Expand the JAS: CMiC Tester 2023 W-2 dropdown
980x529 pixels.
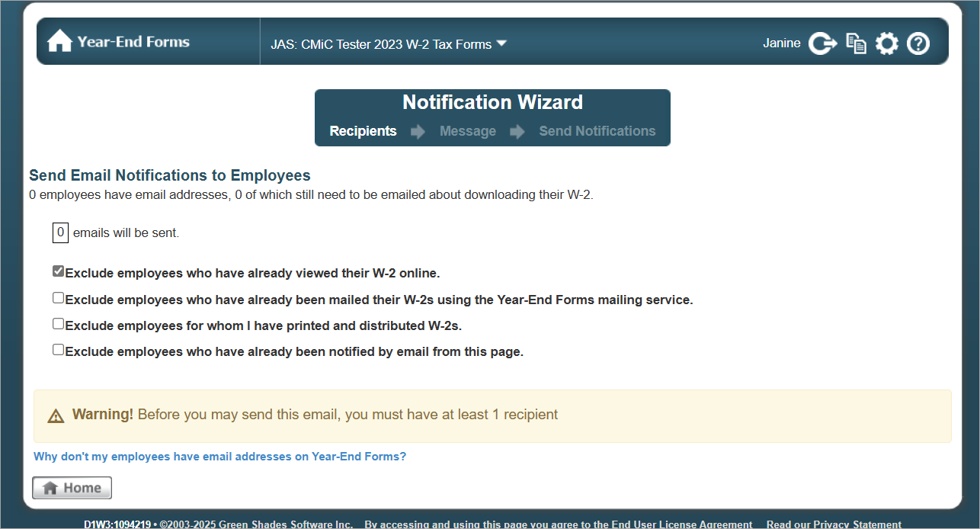click(x=389, y=44)
